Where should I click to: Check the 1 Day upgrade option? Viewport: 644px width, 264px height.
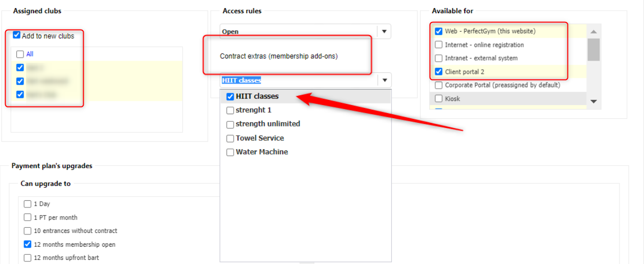point(28,204)
